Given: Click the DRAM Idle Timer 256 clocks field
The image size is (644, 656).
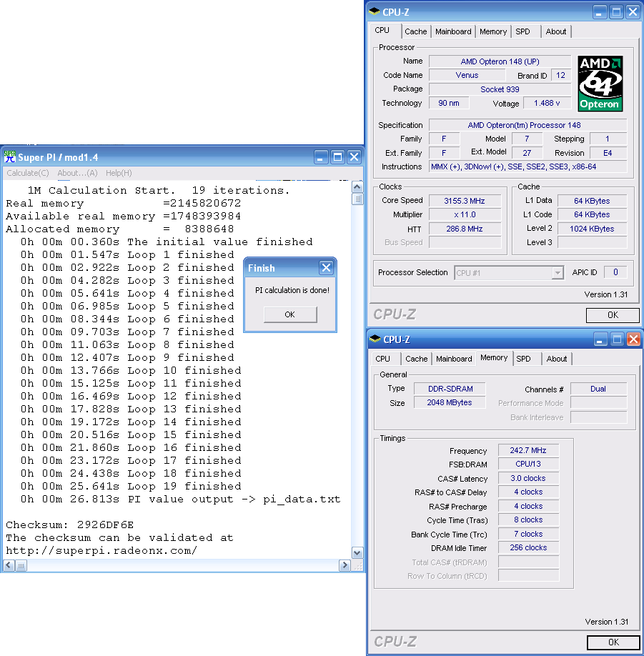Looking at the screenshot, I should (528, 547).
